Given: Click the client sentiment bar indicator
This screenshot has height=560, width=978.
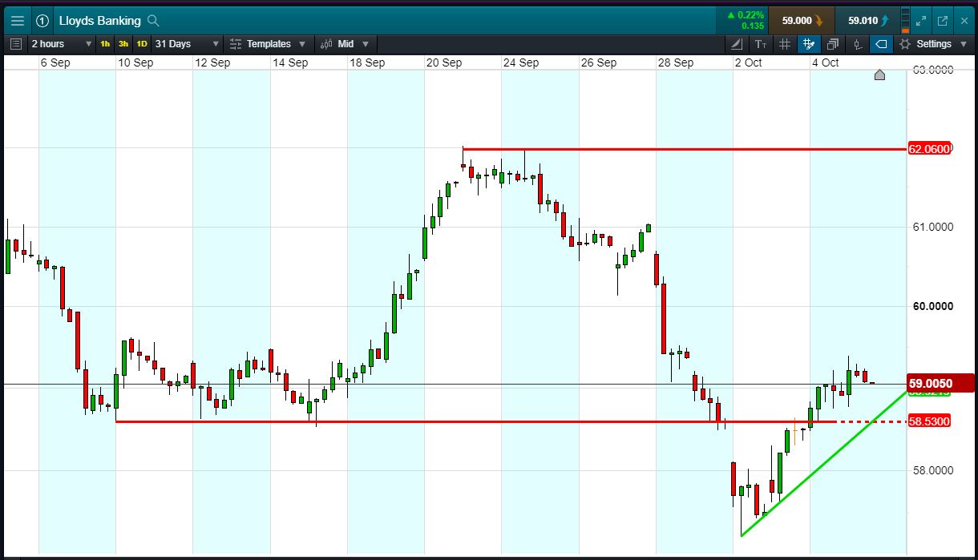Looking at the screenshot, I should tap(906, 21).
